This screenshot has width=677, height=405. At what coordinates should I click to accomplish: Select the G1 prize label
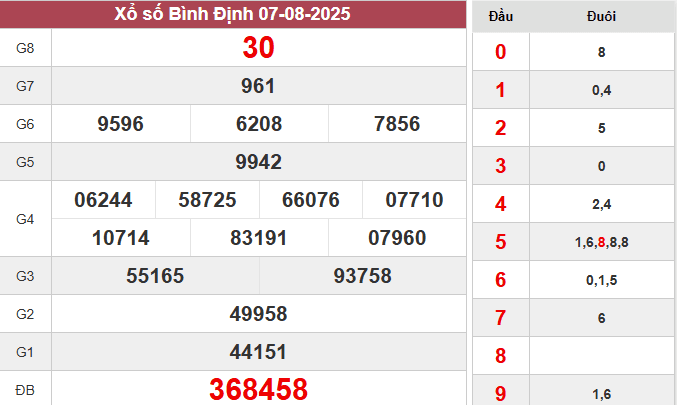point(25,352)
